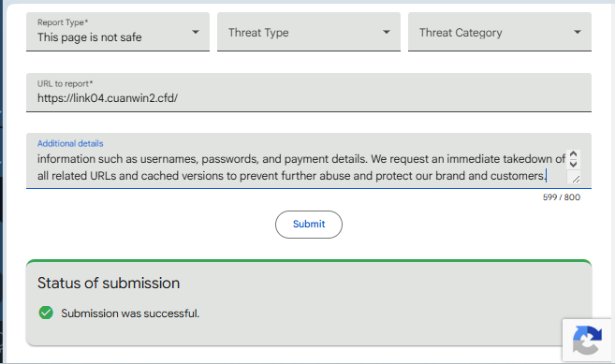Click the 599 / 800 character counter

[x=562, y=197]
